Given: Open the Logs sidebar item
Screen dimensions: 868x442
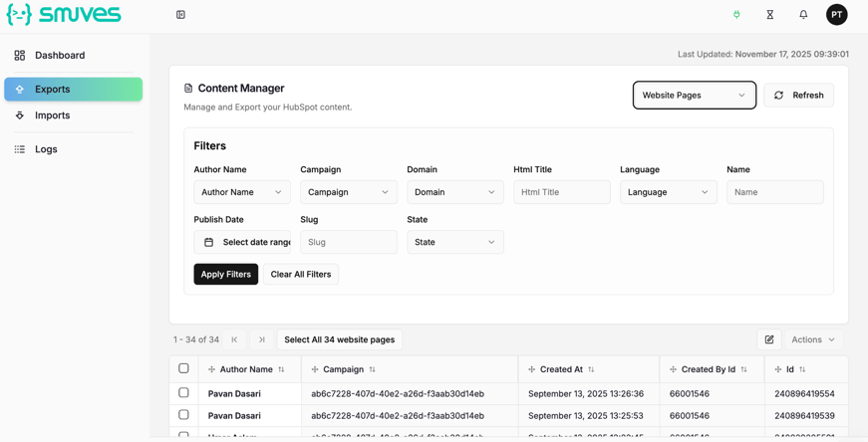Looking at the screenshot, I should tap(46, 149).
